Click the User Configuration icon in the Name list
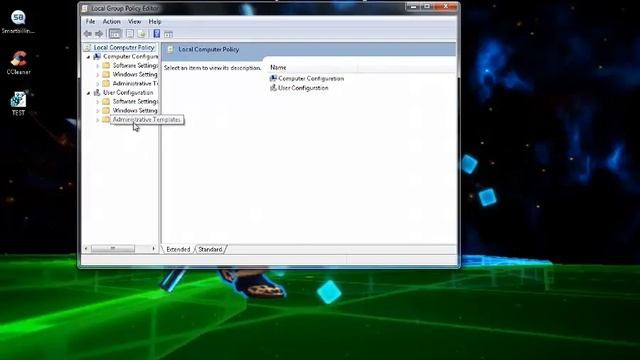 tap(273, 87)
